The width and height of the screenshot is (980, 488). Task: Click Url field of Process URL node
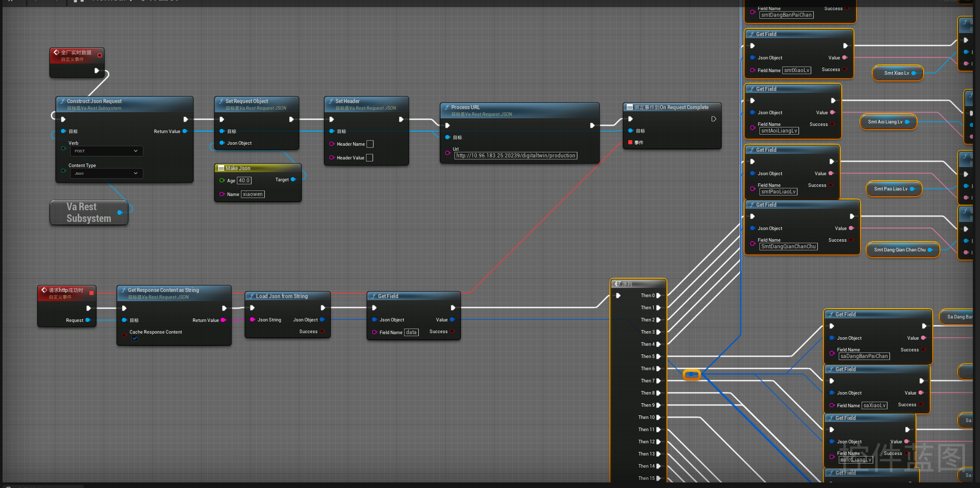point(516,156)
